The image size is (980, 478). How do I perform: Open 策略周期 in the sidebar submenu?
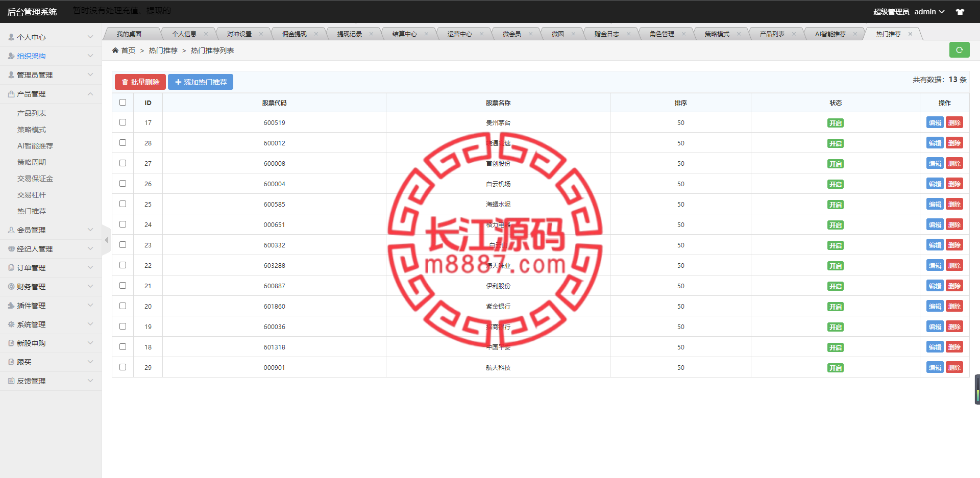point(32,162)
